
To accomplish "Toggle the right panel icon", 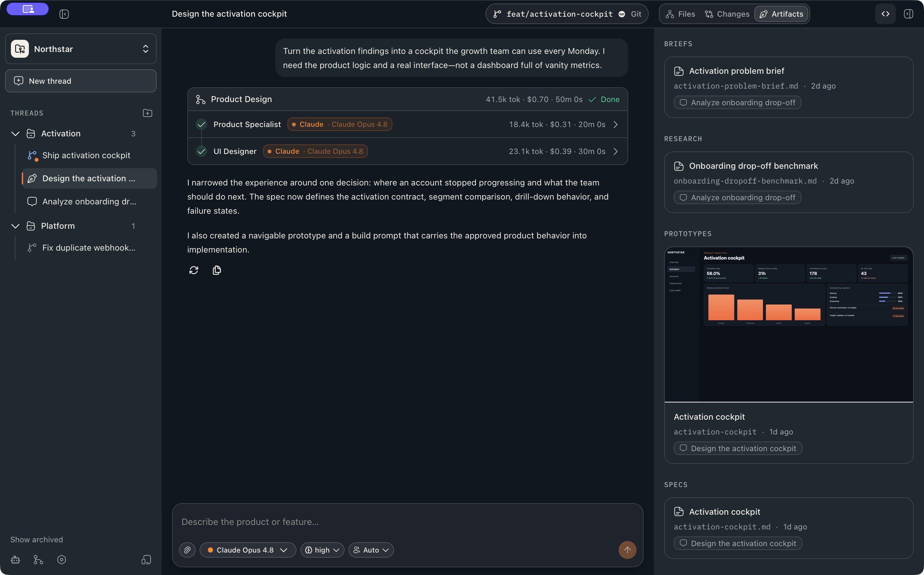I will [x=908, y=14].
